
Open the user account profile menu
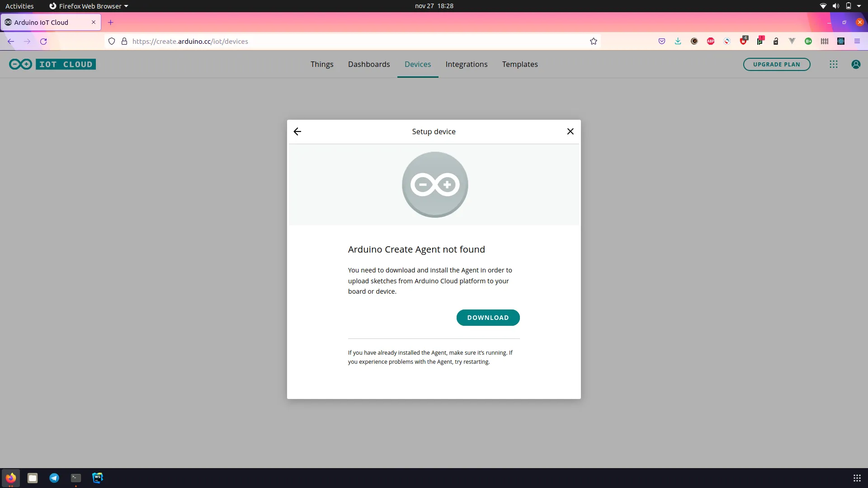[x=856, y=64]
